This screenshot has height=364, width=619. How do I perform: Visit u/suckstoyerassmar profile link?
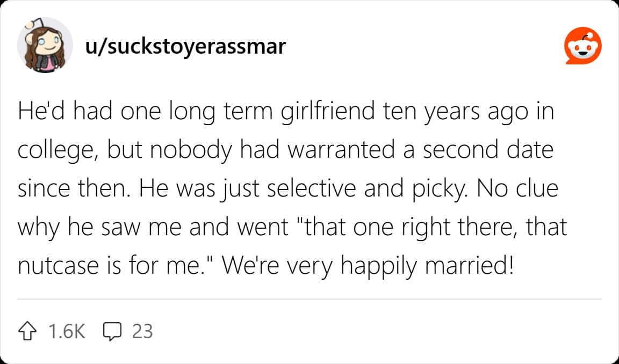[185, 47]
